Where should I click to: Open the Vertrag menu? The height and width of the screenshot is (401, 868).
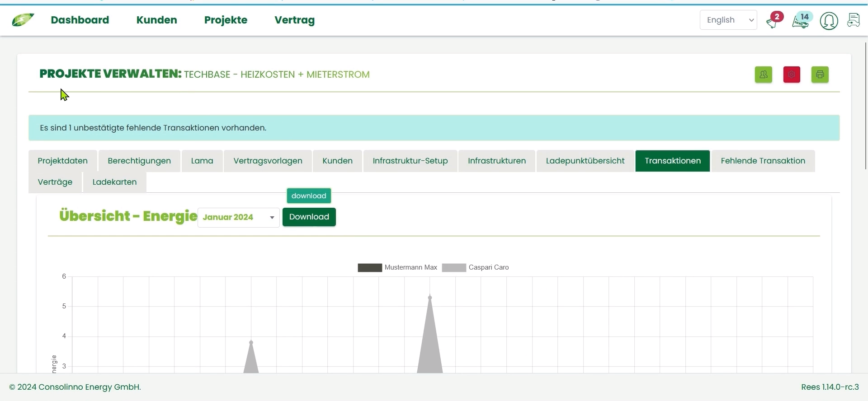click(x=295, y=20)
